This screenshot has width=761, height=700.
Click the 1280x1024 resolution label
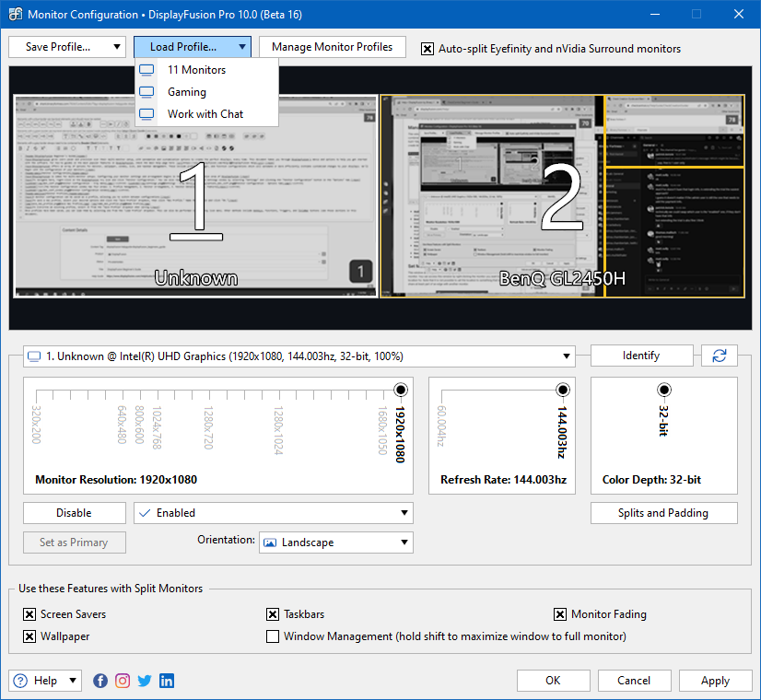click(x=278, y=430)
